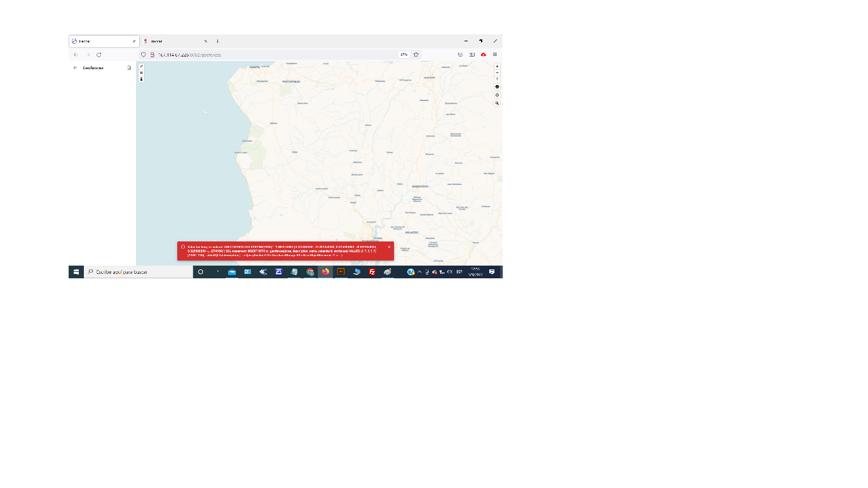Open the Firefox application menu
Viewport: 868px width, 488px height.
[495, 55]
